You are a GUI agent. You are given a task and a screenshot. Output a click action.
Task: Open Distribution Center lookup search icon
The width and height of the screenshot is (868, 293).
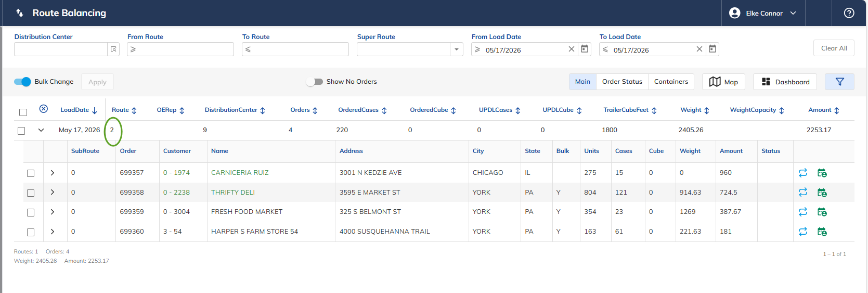[113, 49]
